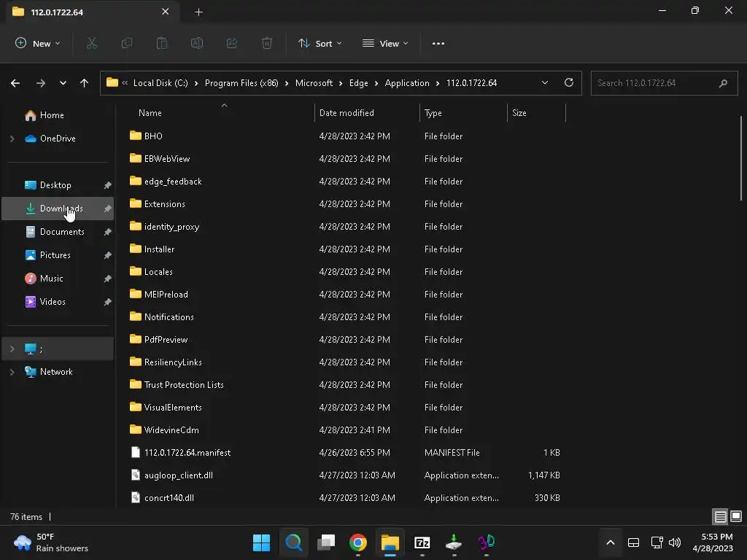747x560 pixels.
Task: Open Documents in navigation pane
Action: point(58,232)
